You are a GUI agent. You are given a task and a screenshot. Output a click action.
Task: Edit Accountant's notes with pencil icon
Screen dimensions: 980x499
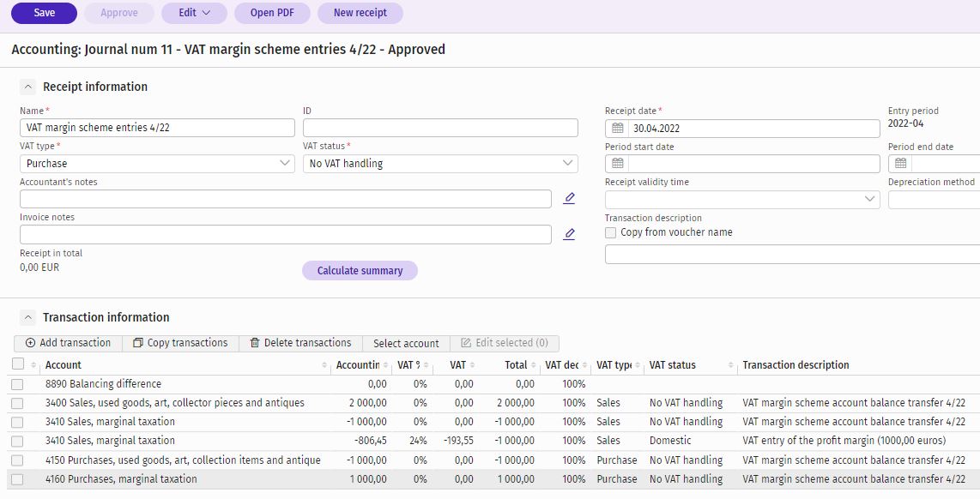click(x=569, y=199)
